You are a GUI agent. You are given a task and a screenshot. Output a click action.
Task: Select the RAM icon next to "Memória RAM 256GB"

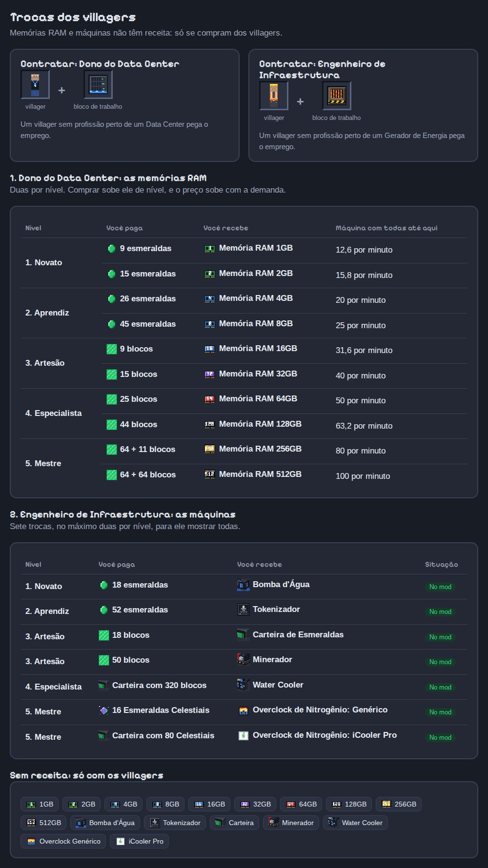point(209,449)
